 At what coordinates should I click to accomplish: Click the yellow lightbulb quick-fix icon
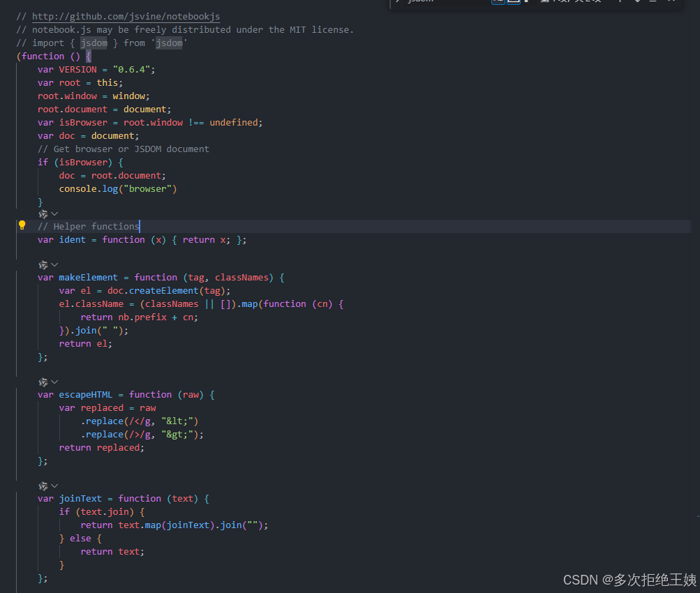pos(22,225)
